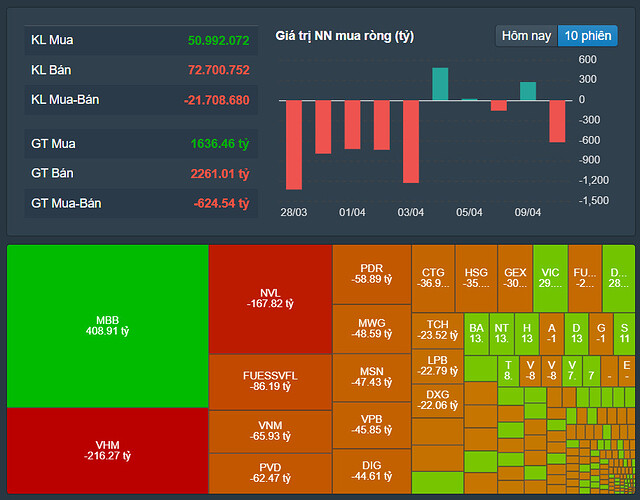Select the LPB -22.79 tỷ tile
This screenshot has width=640, height=500.
438,366
